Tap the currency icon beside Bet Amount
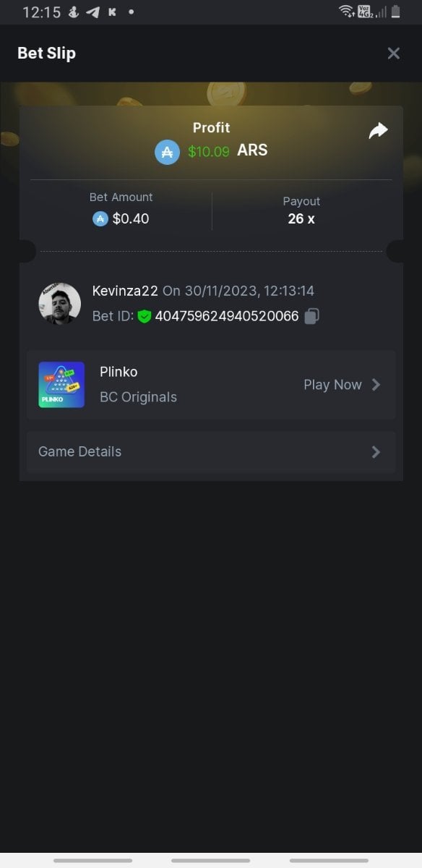 pos(100,218)
